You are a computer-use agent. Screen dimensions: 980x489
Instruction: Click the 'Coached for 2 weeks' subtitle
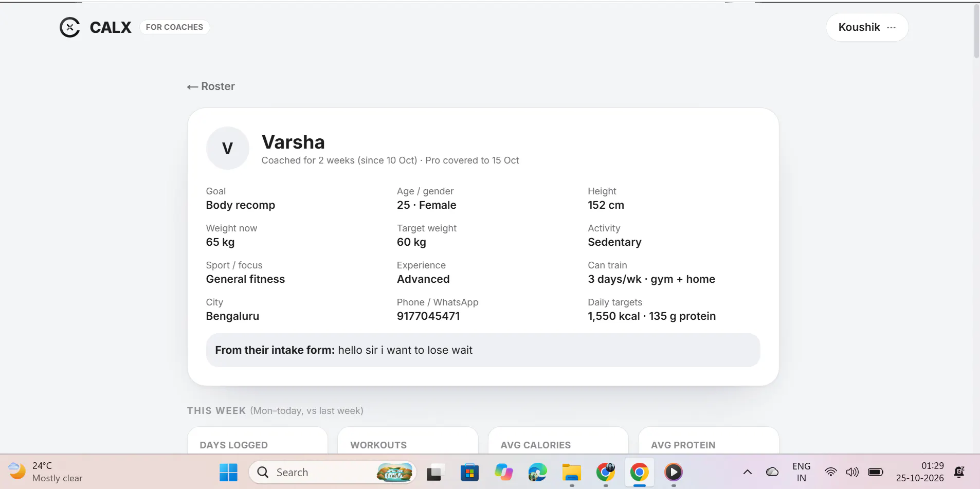pos(390,160)
